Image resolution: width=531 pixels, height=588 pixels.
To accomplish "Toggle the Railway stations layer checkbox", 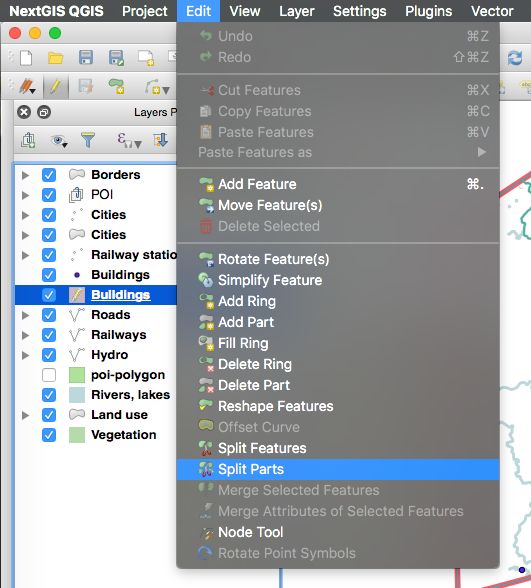I will pyautogui.click(x=49, y=255).
